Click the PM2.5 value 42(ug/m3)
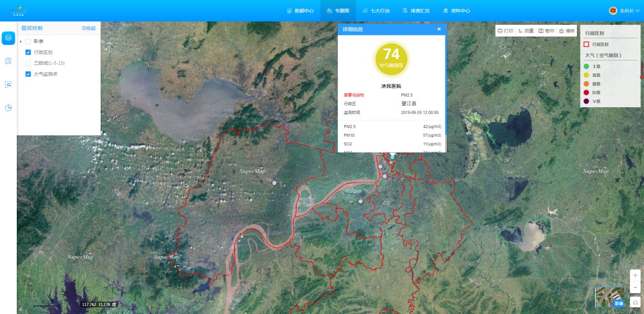Screen dimensions: 644x314 point(432,127)
